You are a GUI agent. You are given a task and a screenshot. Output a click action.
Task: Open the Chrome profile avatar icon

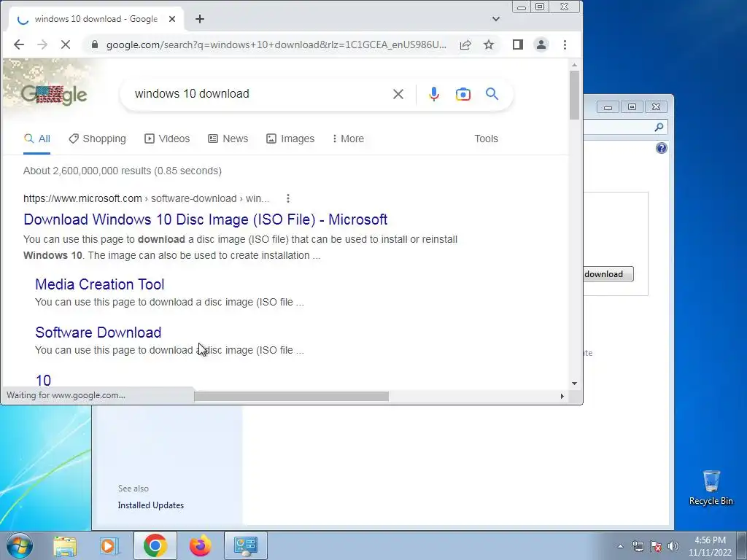[x=541, y=44]
